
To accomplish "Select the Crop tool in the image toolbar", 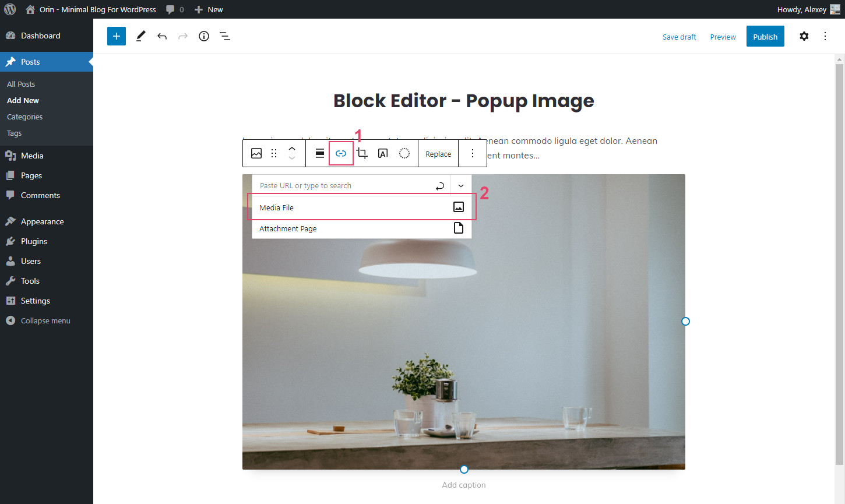I will pos(362,153).
